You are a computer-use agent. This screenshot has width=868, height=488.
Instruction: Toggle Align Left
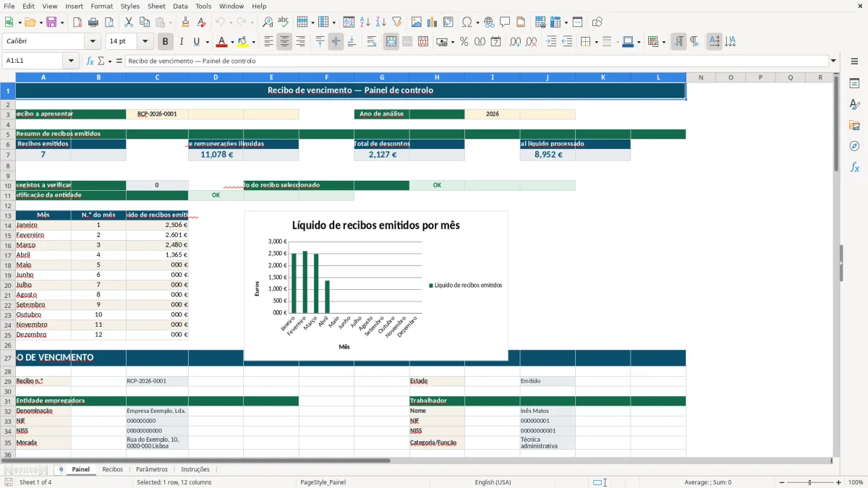[268, 42]
